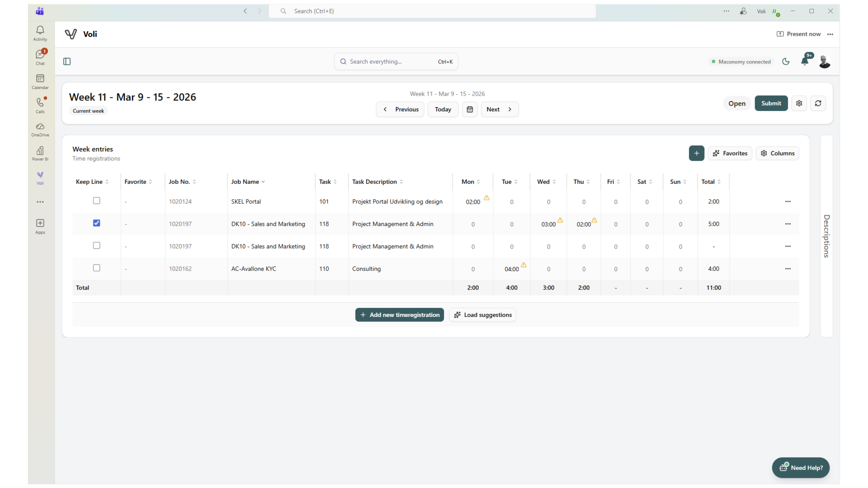
Task: Open the Columns configuration menu
Action: click(x=777, y=153)
